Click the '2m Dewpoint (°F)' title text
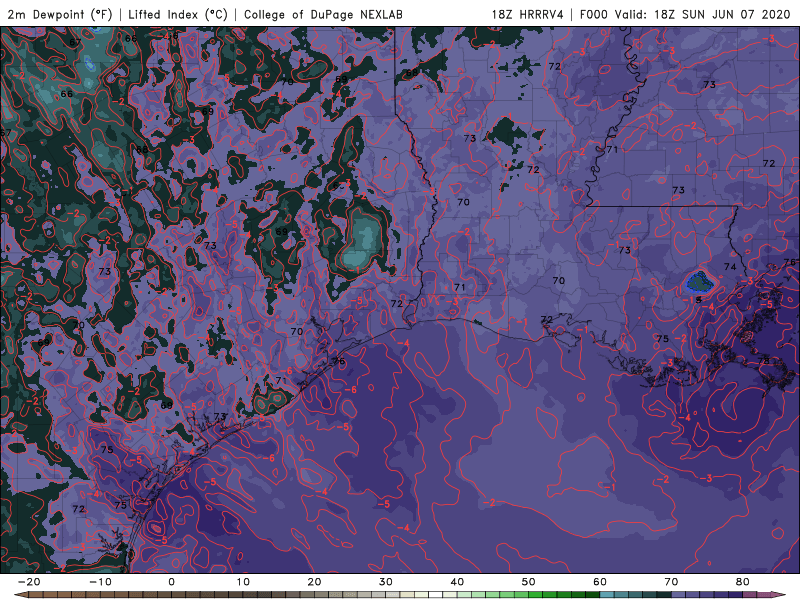The width and height of the screenshot is (800, 600). tap(60, 14)
